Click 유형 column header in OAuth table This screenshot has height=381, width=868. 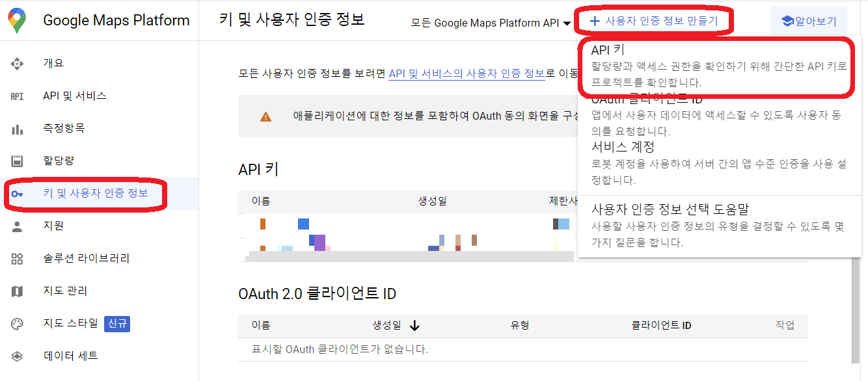(520, 325)
